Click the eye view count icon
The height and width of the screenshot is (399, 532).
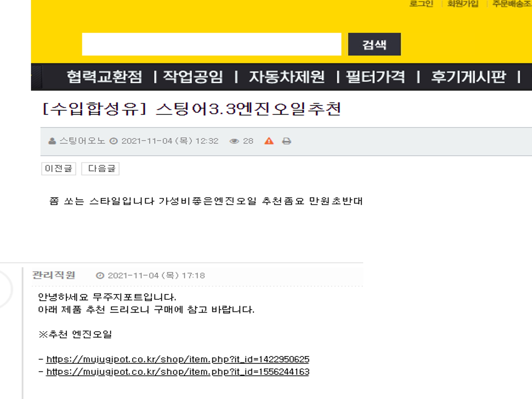point(234,141)
